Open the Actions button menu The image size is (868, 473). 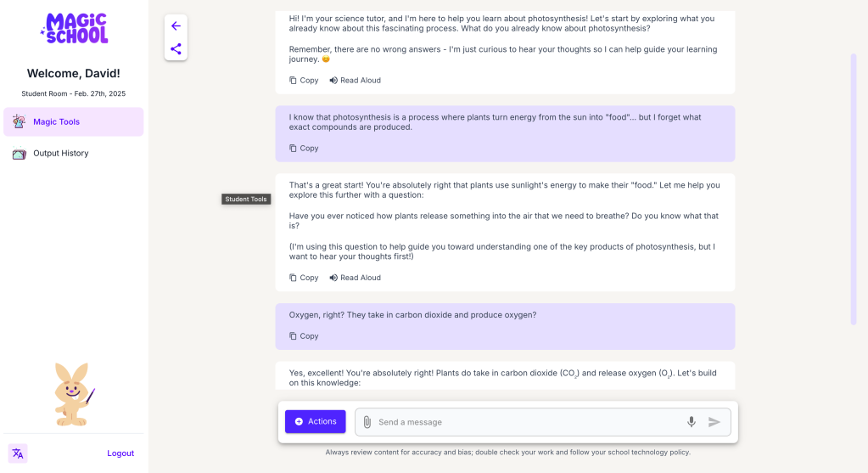tap(316, 421)
